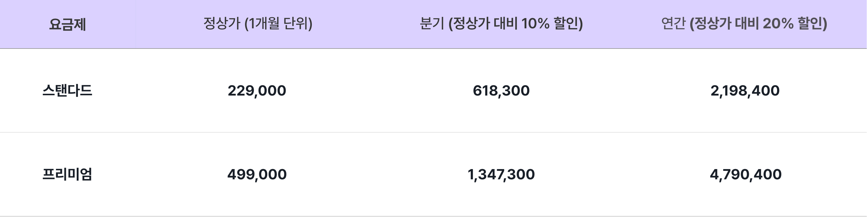
Task: Click the 스탠다드 annual price 2,198,400
Action: click(745, 90)
